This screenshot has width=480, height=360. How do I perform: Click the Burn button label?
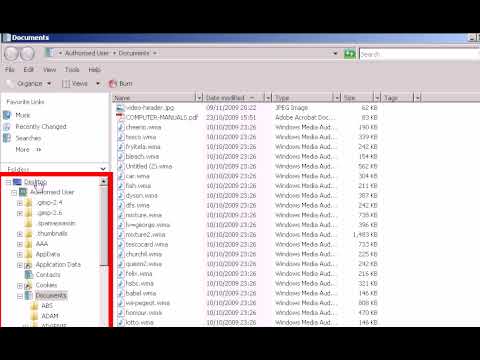126,84
